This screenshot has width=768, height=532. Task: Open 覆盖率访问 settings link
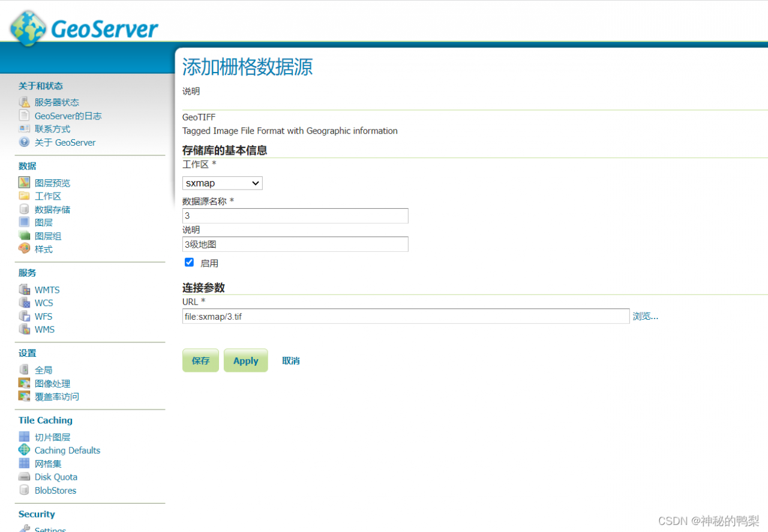click(57, 396)
